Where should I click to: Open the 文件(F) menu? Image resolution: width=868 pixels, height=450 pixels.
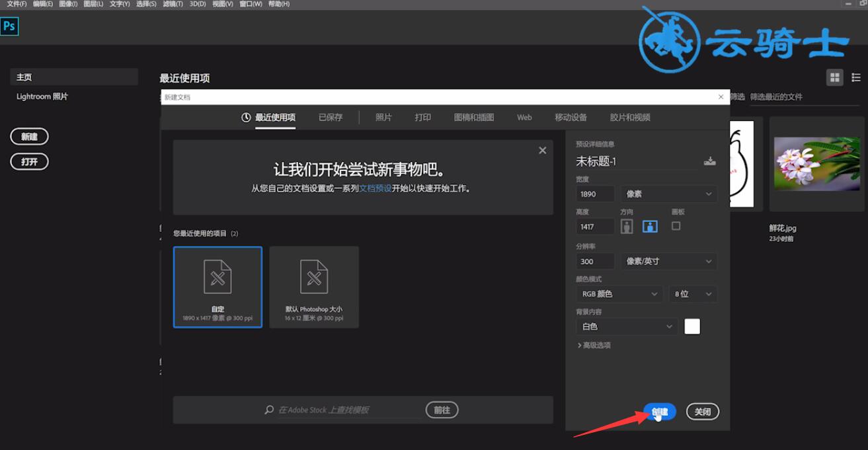(x=17, y=4)
